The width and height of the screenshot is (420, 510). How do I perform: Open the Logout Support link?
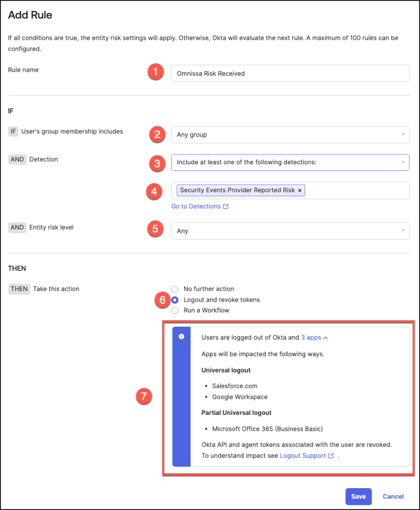tap(303, 455)
